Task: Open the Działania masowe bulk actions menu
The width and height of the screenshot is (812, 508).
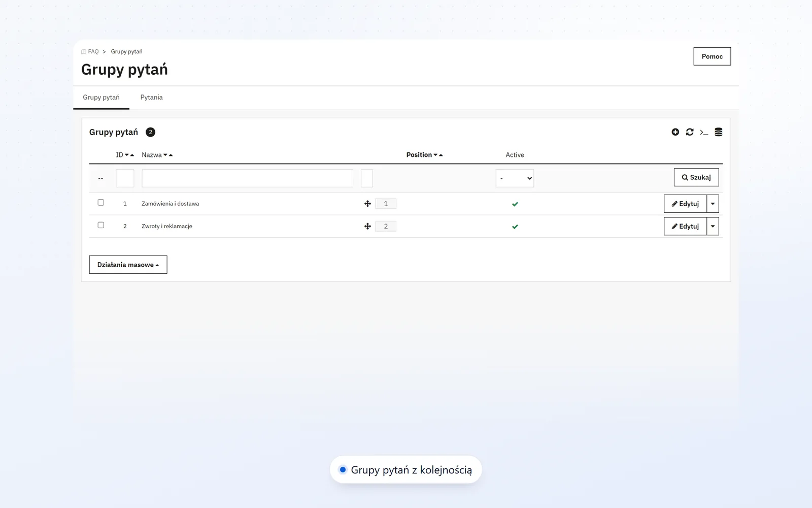Action: [128, 265]
